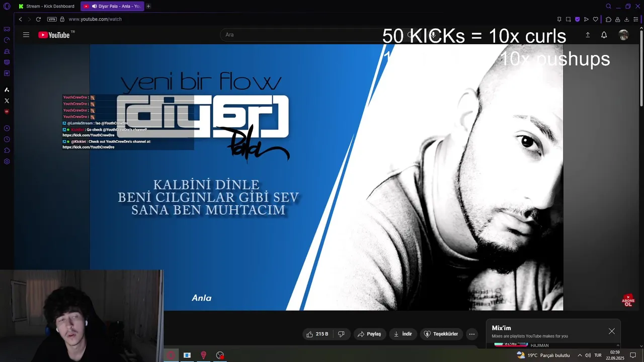Open uBlock shield sidebar icon
Viewport: 644px width, 362px height.
7,112
